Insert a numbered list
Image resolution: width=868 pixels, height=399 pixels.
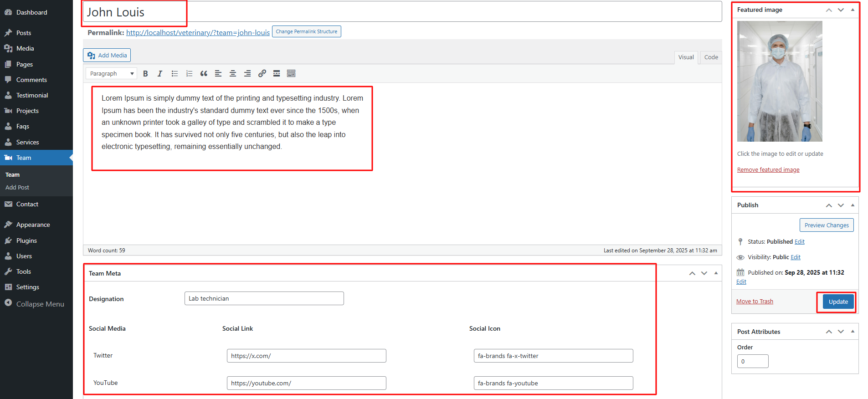click(x=189, y=74)
